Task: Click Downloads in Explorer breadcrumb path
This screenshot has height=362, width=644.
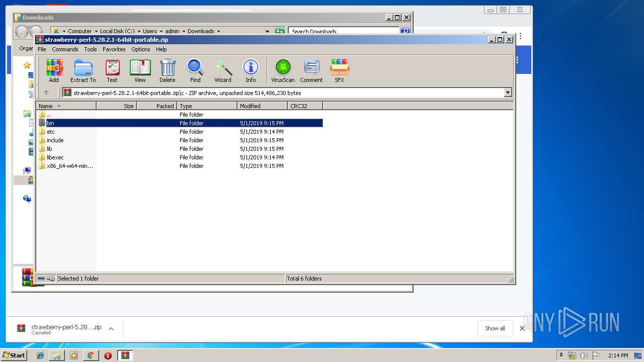Action: pos(201,31)
